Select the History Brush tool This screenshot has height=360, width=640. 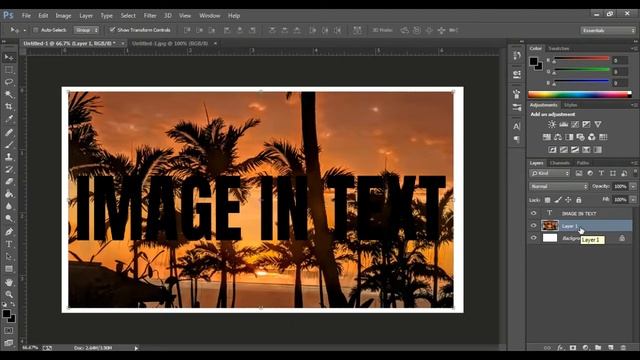(x=9, y=169)
